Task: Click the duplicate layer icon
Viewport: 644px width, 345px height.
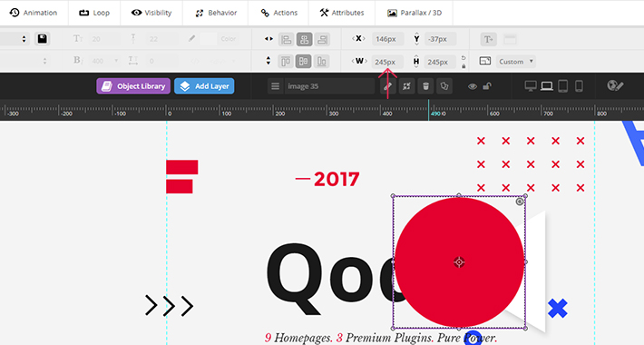Action: click(444, 86)
